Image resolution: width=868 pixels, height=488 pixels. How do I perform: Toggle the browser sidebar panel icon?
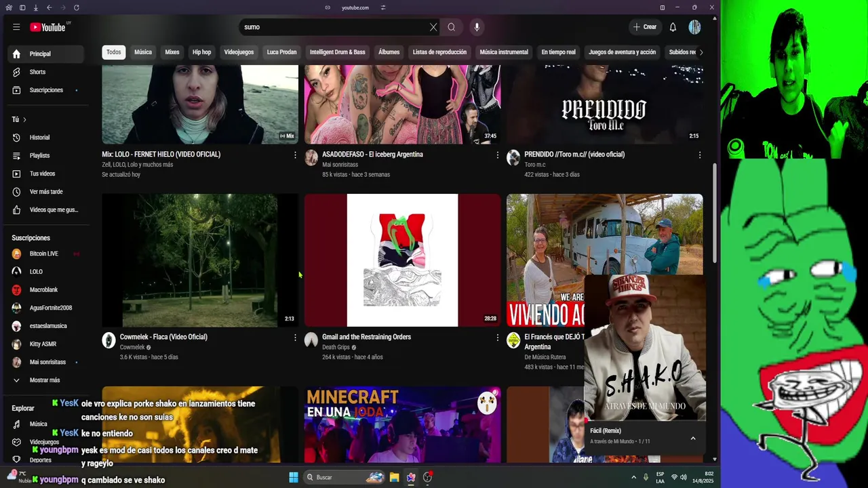[22, 7]
